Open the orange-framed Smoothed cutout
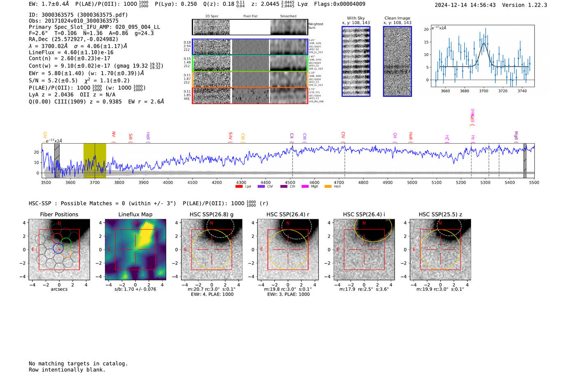 (288, 79)
